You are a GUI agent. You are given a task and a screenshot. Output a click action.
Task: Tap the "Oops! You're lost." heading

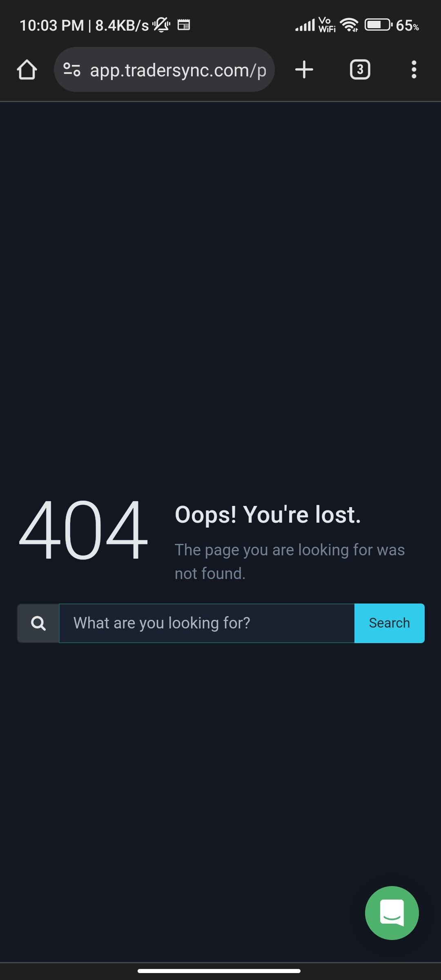pyautogui.click(x=268, y=514)
